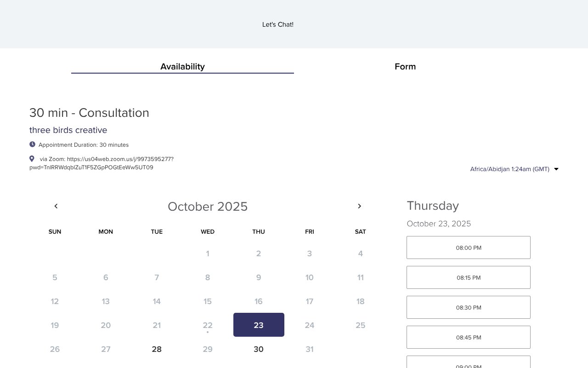
Task: Select October 22 with the dot marker
Action: (208, 325)
